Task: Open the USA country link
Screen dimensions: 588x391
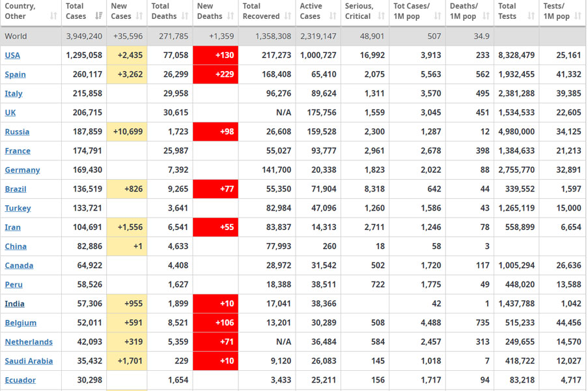Action: tap(12, 55)
